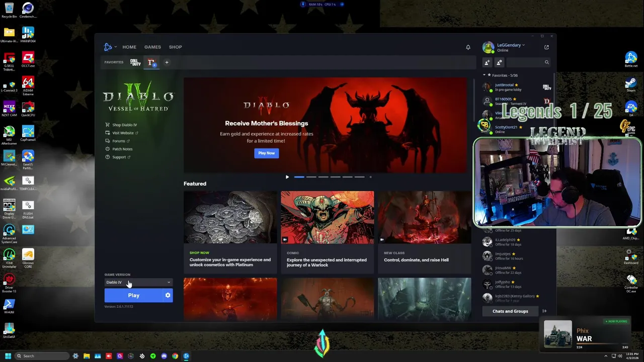
Task: Open Shop Diablo IV link
Action: pyautogui.click(x=124, y=125)
